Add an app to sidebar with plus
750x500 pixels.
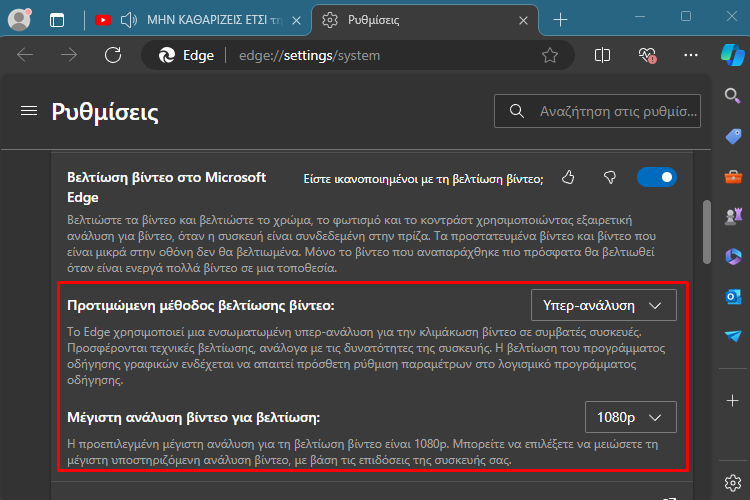click(732, 400)
